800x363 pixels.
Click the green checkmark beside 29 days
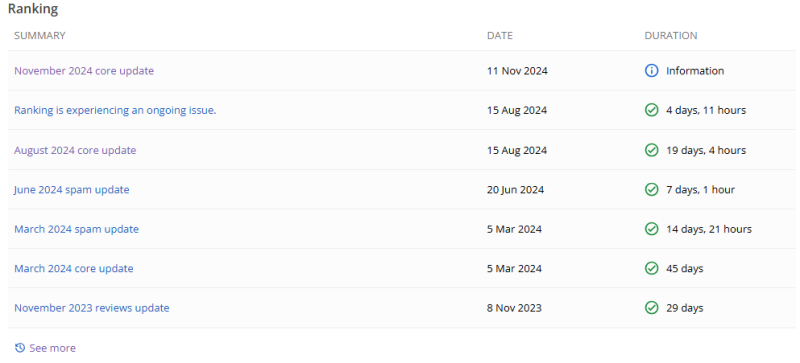click(652, 308)
